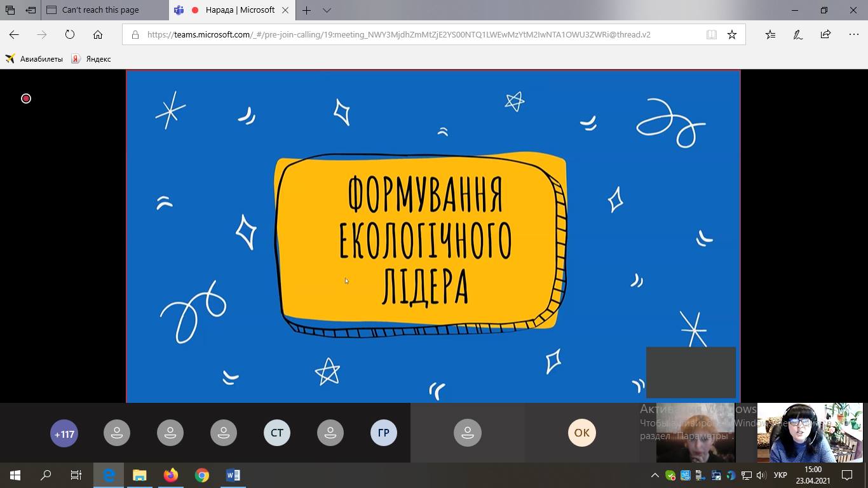Click the Share page icon
The image size is (868, 488).
point(825,35)
